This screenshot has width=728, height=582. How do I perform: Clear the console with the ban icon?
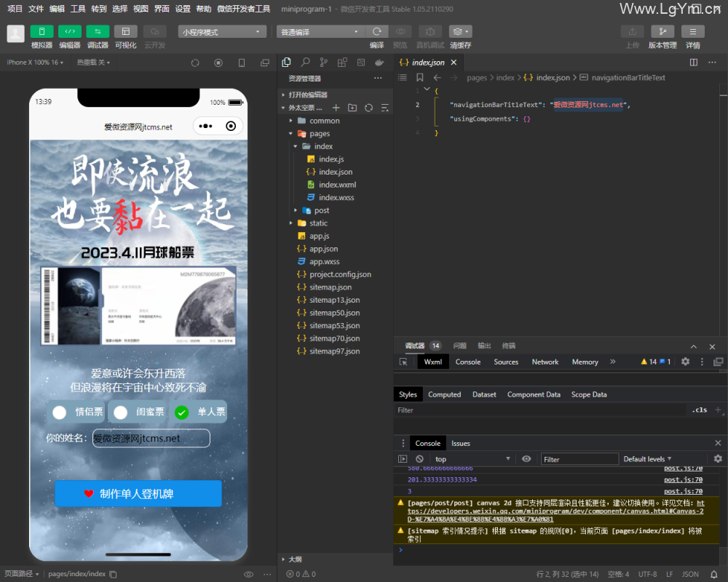[420, 458]
